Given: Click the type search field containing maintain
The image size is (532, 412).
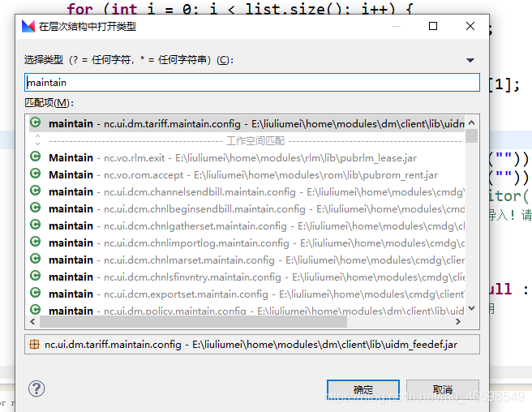Looking at the screenshot, I should [252, 83].
